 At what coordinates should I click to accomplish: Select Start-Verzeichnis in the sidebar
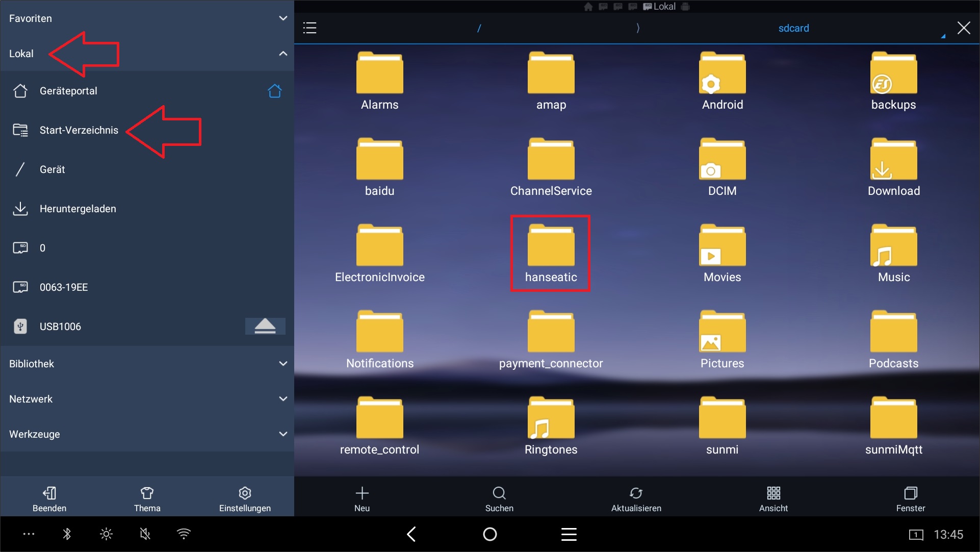147,130
